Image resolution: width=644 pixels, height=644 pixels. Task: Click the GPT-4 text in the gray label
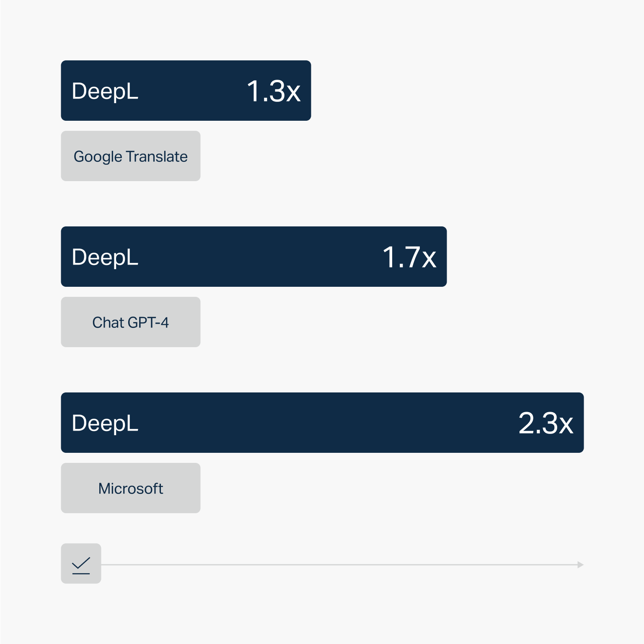(148, 322)
